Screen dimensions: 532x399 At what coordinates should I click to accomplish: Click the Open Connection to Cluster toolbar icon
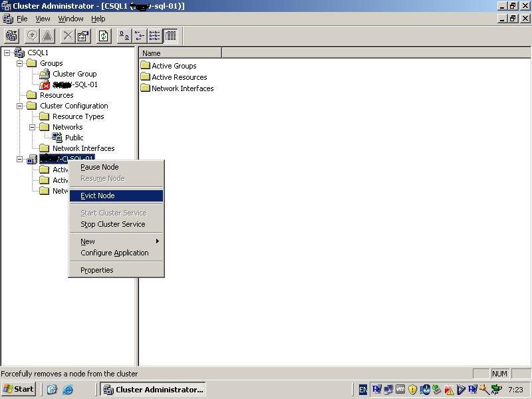[x=11, y=36]
